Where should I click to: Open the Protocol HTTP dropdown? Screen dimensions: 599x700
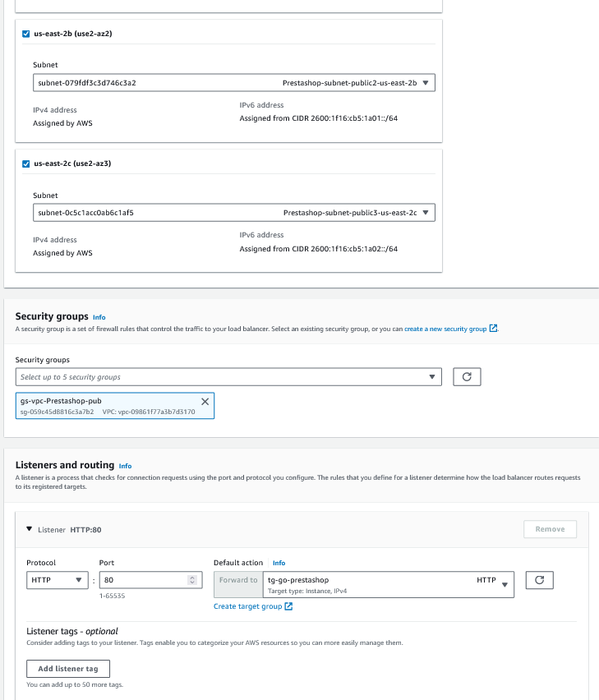(57, 580)
